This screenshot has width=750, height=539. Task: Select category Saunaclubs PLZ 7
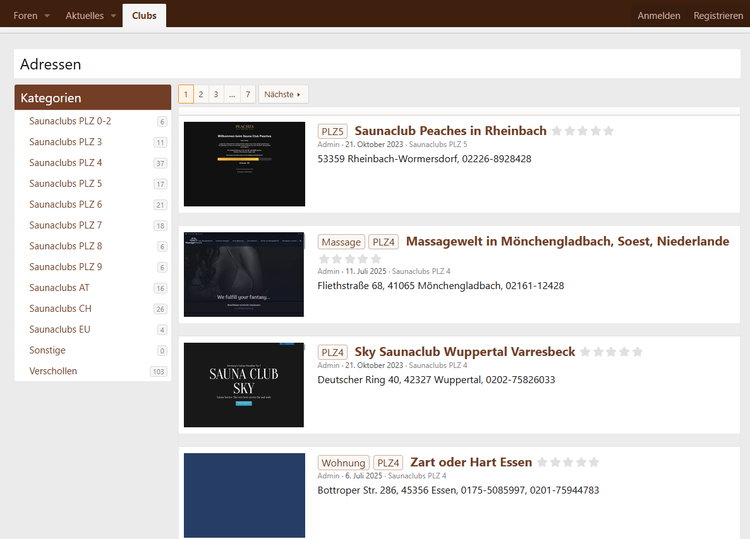point(66,225)
